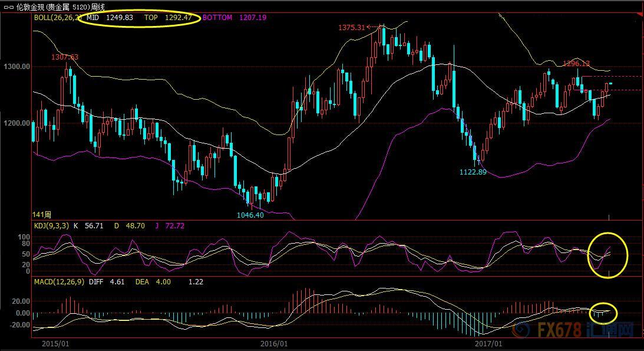644x351 pixels.
Task: Click the KDJ(9,3,3) indicator label
Action: click(51, 225)
